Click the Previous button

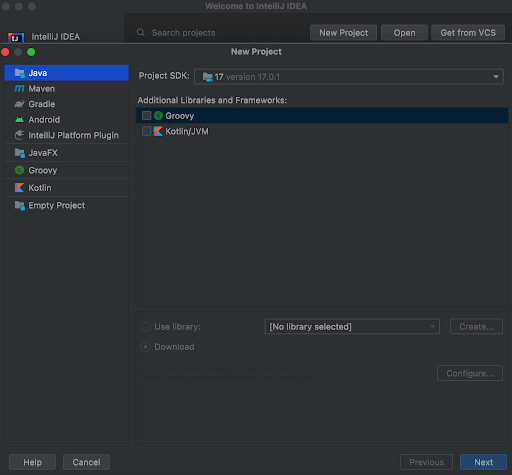426,462
